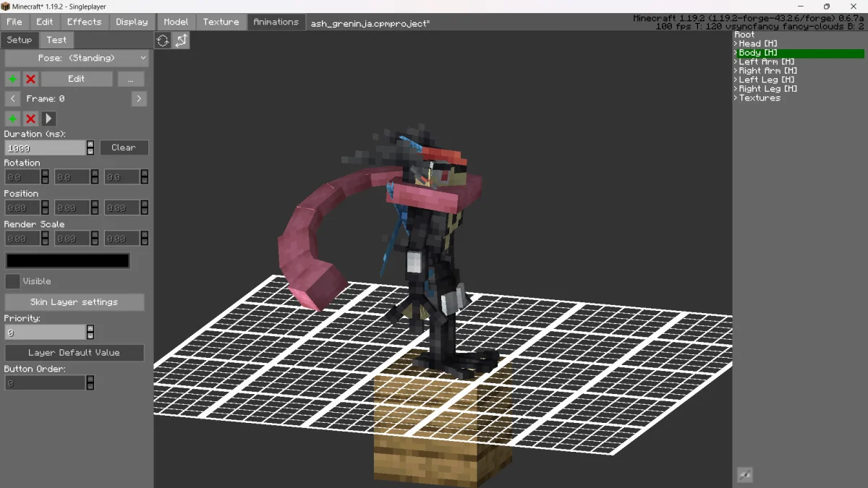Image resolution: width=868 pixels, height=488 pixels.
Task: Open the File menu
Action: pyautogui.click(x=14, y=22)
